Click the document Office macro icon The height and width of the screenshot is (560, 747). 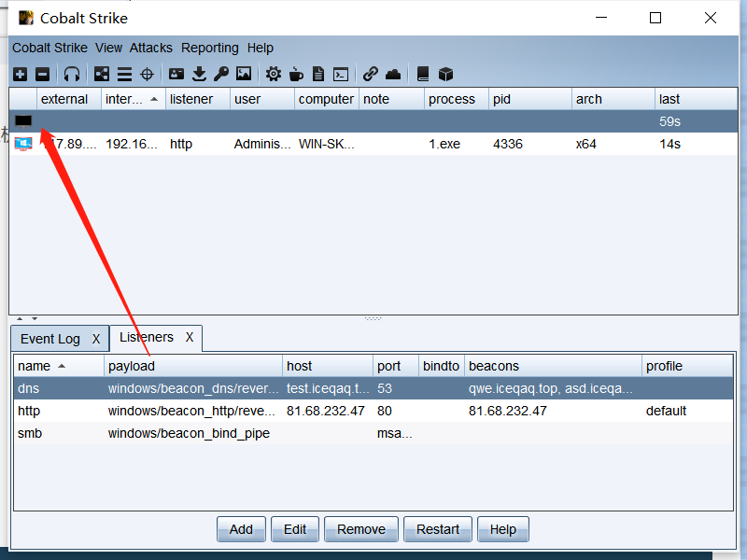[318, 75]
